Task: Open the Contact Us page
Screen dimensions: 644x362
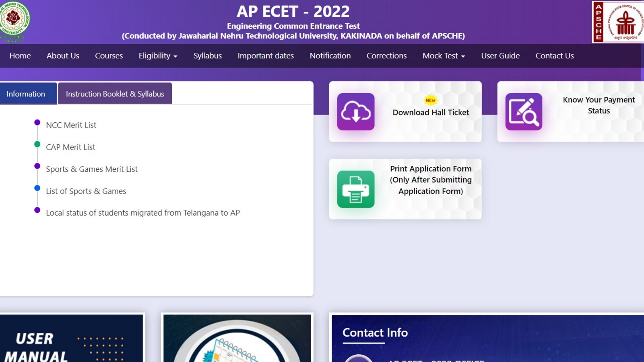Action: pos(555,56)
